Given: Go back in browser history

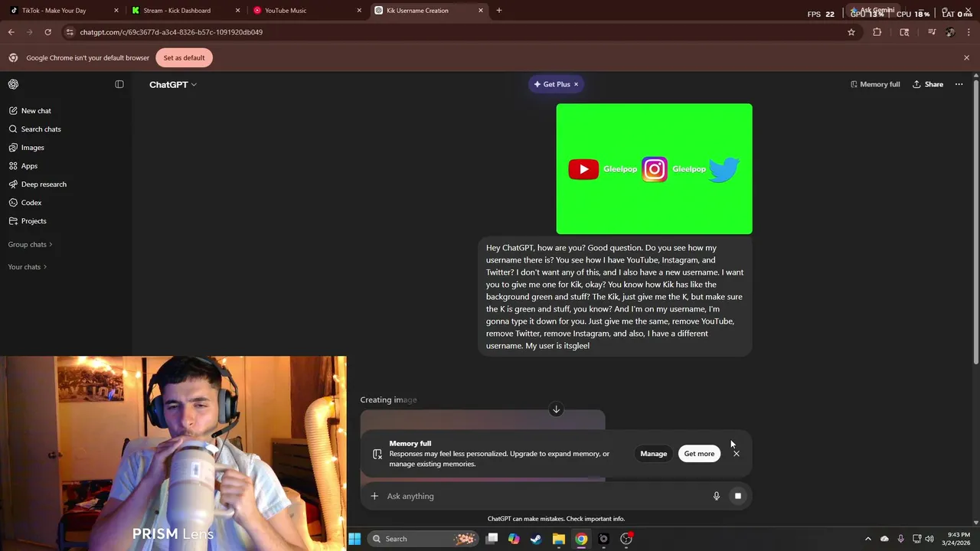Looking at the screenshot, I should point(11,32).
